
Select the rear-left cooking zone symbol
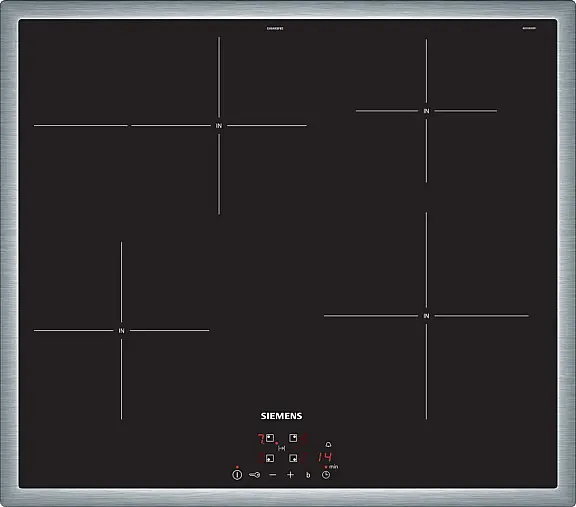[270, 438]
